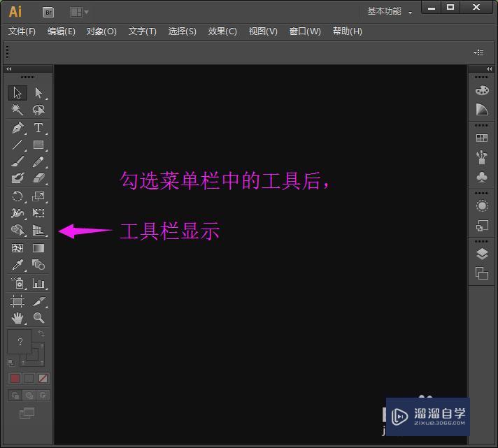Open the Artboards panel
Viewport: 498px width, 448px height.
tap(482, 273)
